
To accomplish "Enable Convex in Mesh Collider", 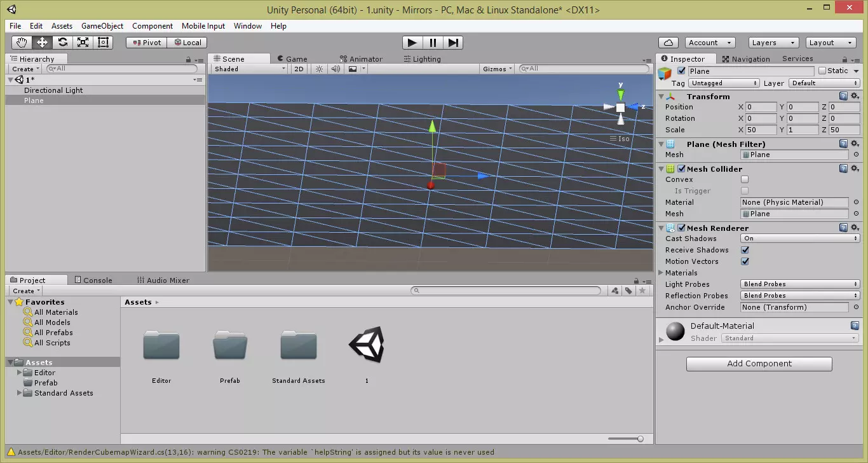I will 745,180.
